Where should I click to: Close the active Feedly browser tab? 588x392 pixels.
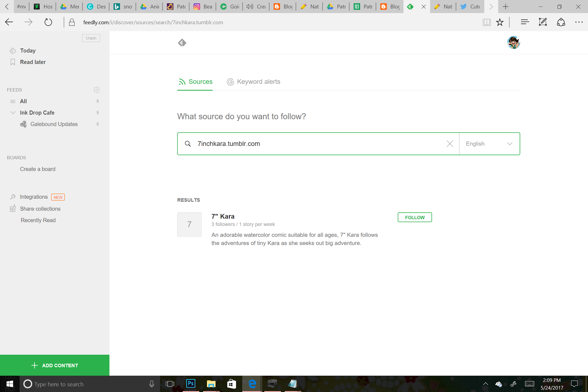click(423, 7)
